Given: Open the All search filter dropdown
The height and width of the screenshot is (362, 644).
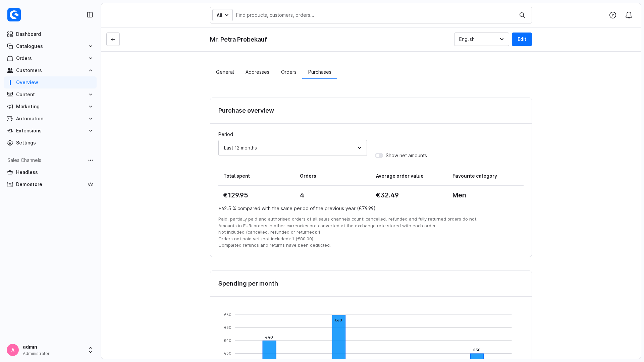Looking at the screenshot, I should 222,15.
